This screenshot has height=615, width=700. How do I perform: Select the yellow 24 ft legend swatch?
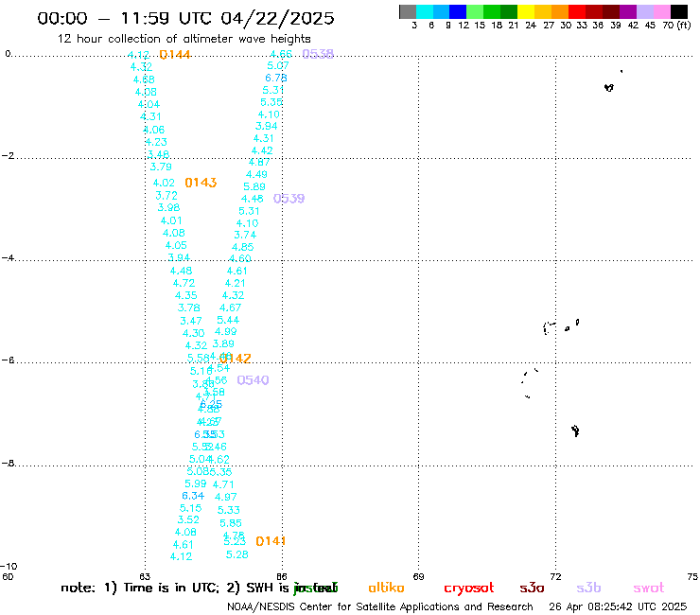click(x=525, y=11)
